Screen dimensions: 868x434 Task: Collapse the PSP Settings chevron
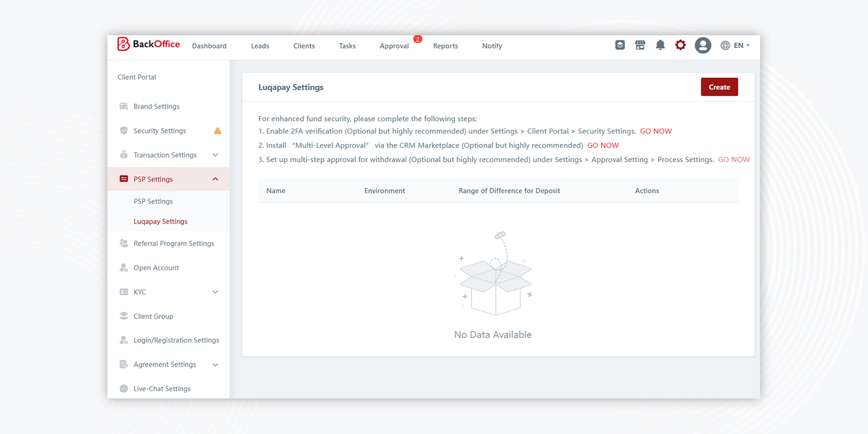tap(215, 179)
